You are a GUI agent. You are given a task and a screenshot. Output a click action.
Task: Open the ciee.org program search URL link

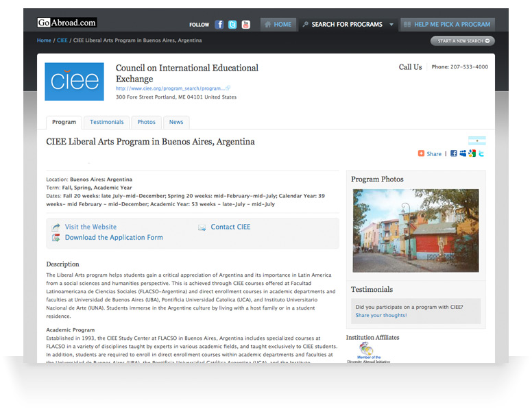170,88
